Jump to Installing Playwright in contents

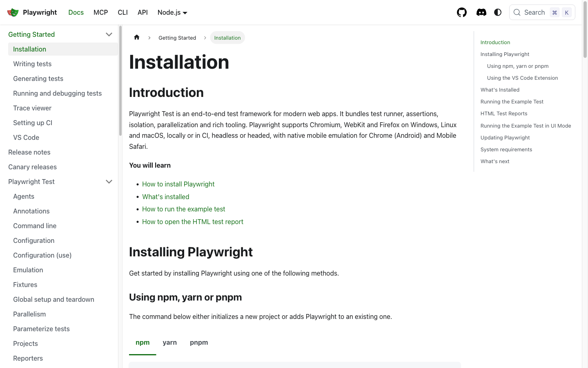(x=505, y=54)
